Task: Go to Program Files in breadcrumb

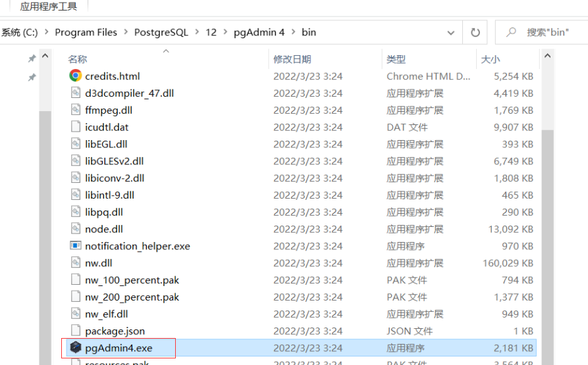Action: (86, 33)
